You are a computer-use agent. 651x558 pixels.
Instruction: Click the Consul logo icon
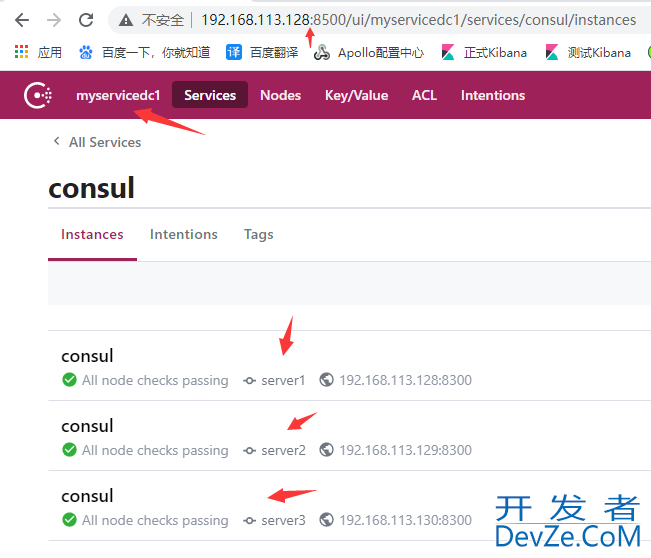(38, 95)
